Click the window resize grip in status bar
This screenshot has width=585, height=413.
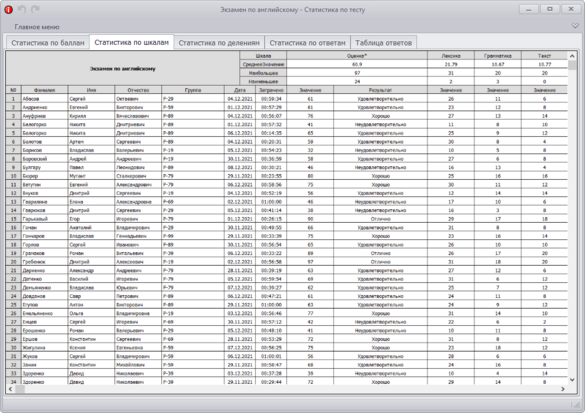point(576,405)
